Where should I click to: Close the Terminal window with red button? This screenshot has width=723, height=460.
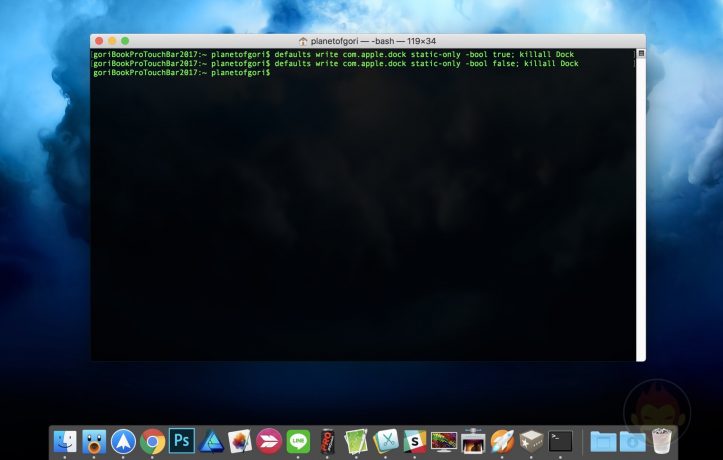point(99,41)
